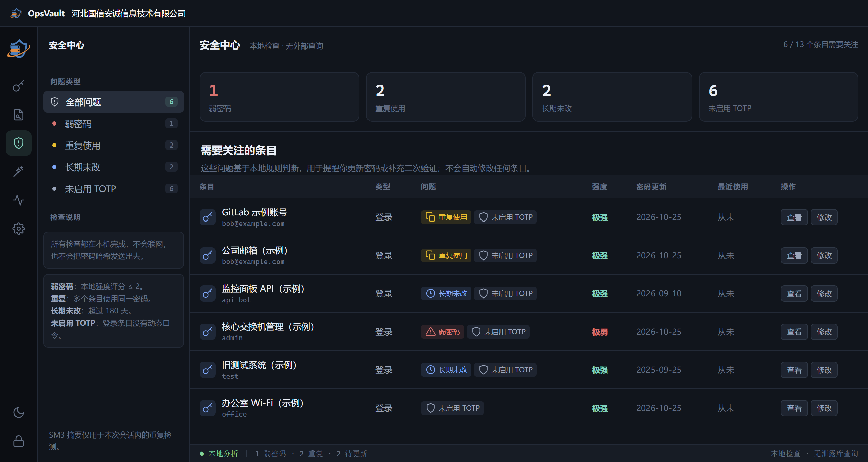The height and width of the screenshot is (462, 868).
Task: Click the OpsVault logo in the sidebar
Action: (x=19, y=49)
